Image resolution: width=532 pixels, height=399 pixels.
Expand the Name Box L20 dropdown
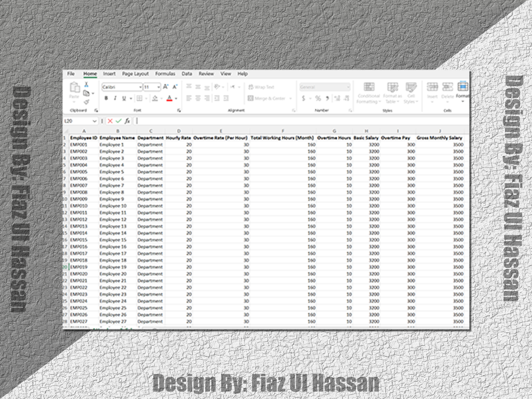[95, 121]
